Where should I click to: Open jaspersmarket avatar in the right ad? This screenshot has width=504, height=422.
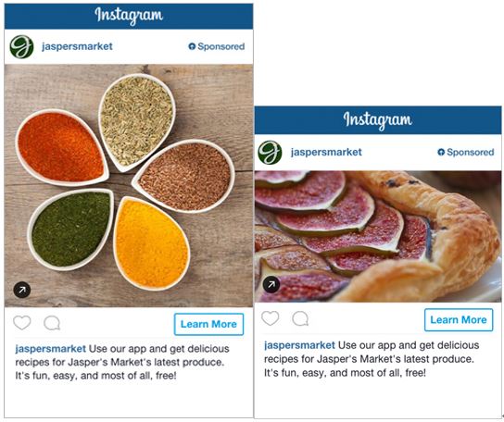[270, 153]
